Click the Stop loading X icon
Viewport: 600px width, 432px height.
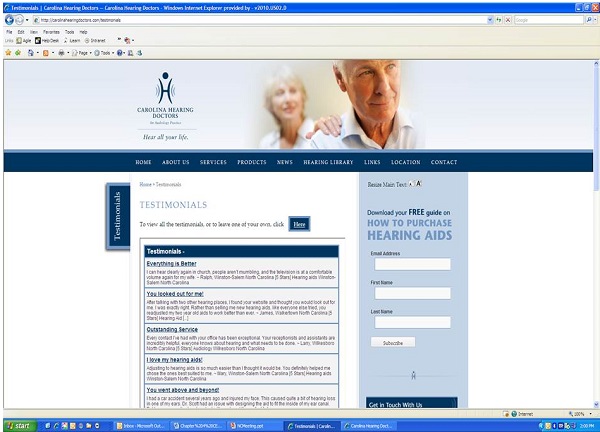click(505, 19)
